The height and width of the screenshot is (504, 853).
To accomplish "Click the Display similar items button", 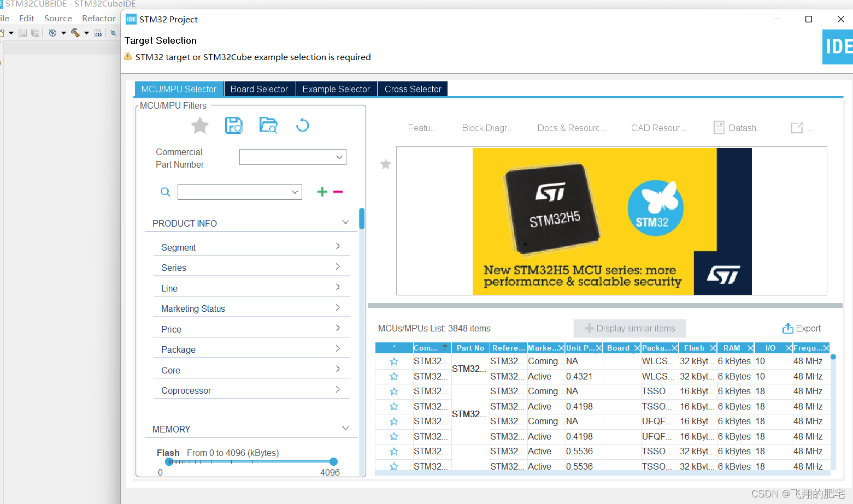I will 630,328.
